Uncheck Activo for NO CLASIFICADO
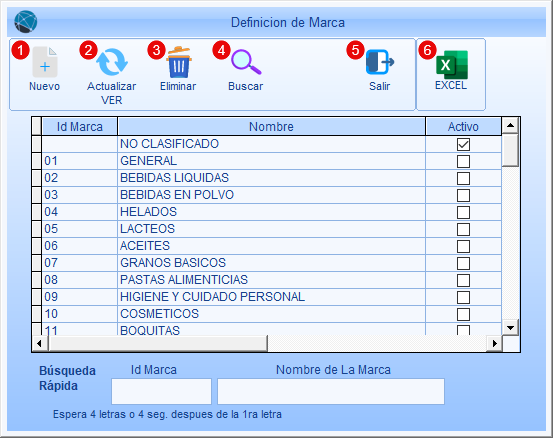The image size is (553, 438). coord(463,144)
